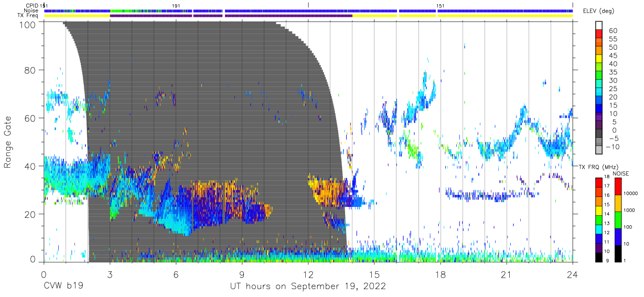644x297 pixels.
Task: Click the 'Range Gate' y-axis label
Action: coord(8,142)
